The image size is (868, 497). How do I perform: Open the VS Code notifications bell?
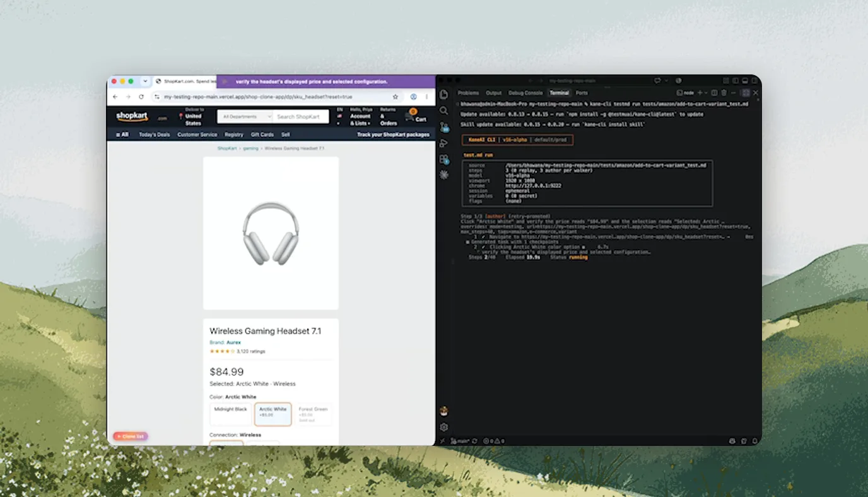(754, 441)
